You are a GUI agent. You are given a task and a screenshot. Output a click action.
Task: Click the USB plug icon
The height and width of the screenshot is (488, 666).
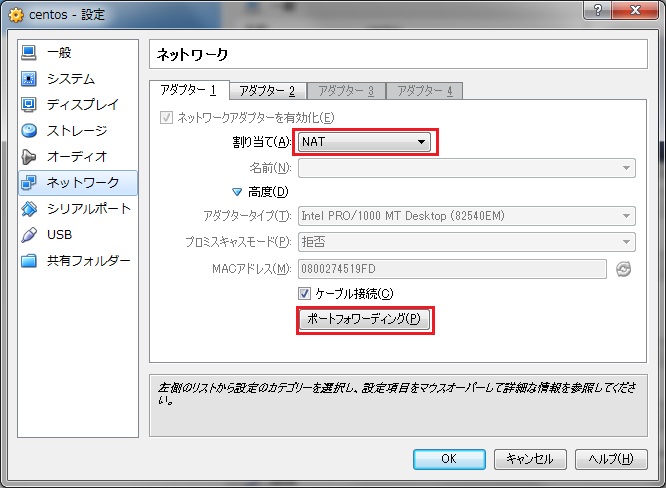point(29,234)
